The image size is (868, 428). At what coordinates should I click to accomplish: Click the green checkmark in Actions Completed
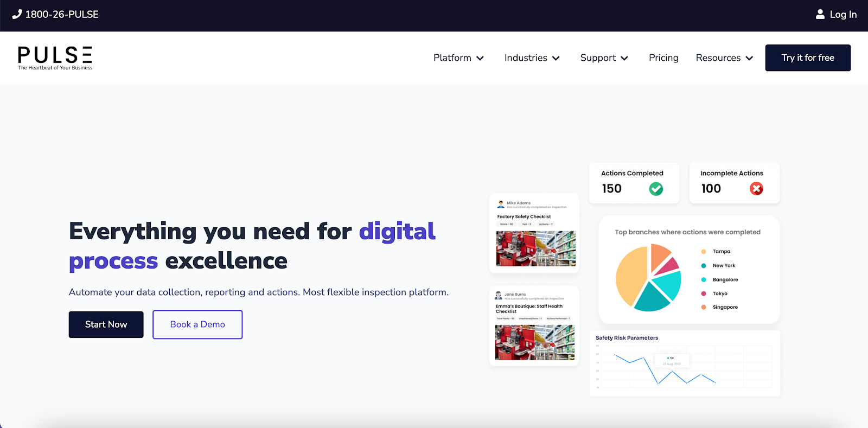(x=656, y=189)
